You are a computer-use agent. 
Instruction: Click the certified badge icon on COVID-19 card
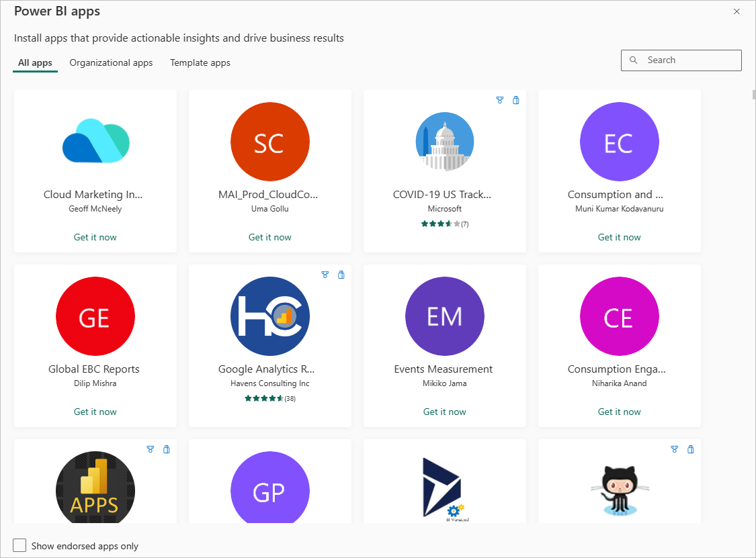click(500, 100)
